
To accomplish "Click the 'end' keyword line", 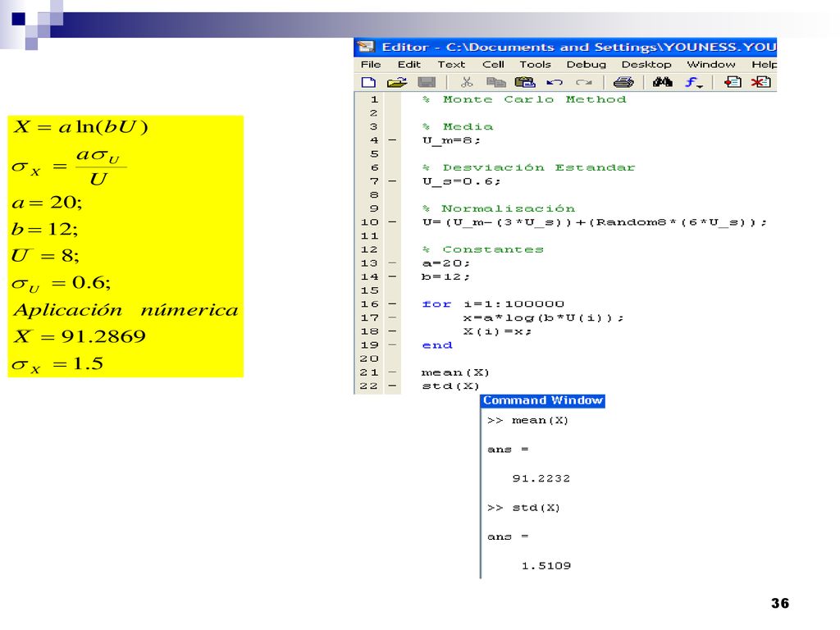I will (437, 345).
